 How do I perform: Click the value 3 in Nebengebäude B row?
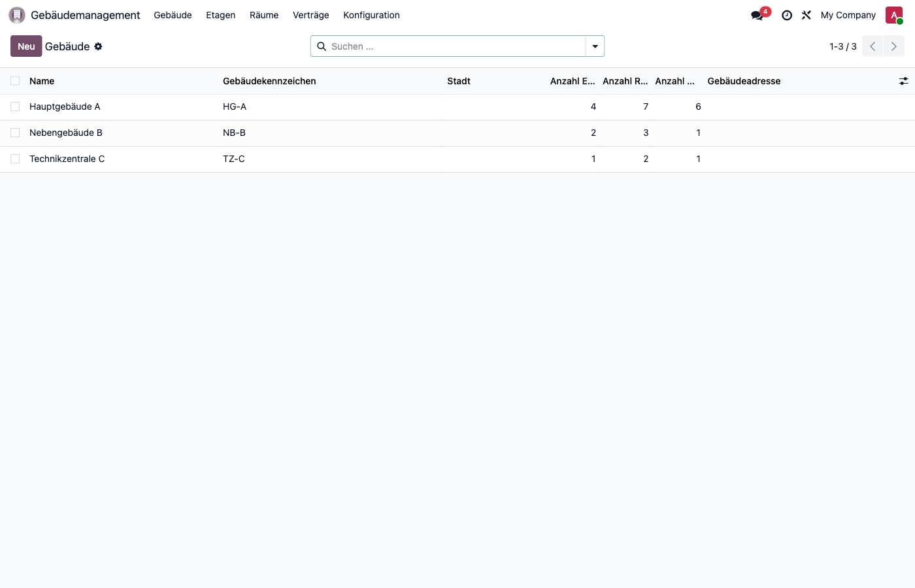tap(646, 133)
